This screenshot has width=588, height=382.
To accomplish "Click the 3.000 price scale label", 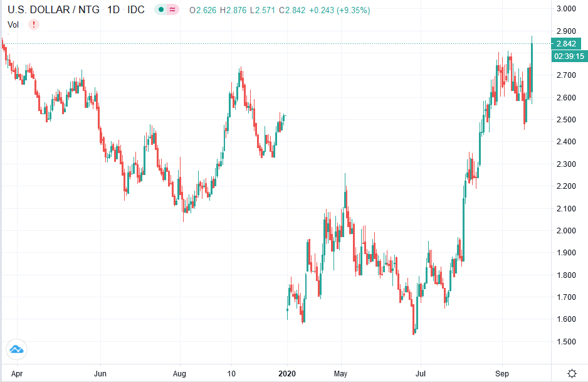I will (x=566, y=9).
